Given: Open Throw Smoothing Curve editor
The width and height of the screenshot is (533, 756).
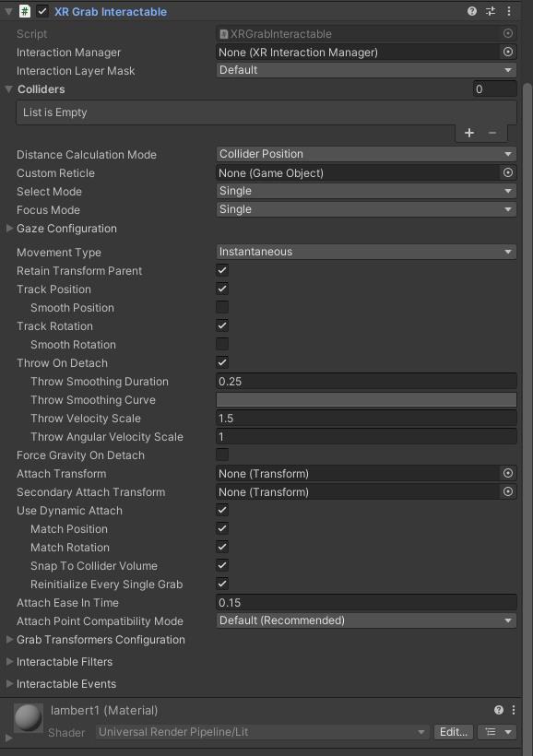Looking at the screenshot, I should (x=366, y=400).
